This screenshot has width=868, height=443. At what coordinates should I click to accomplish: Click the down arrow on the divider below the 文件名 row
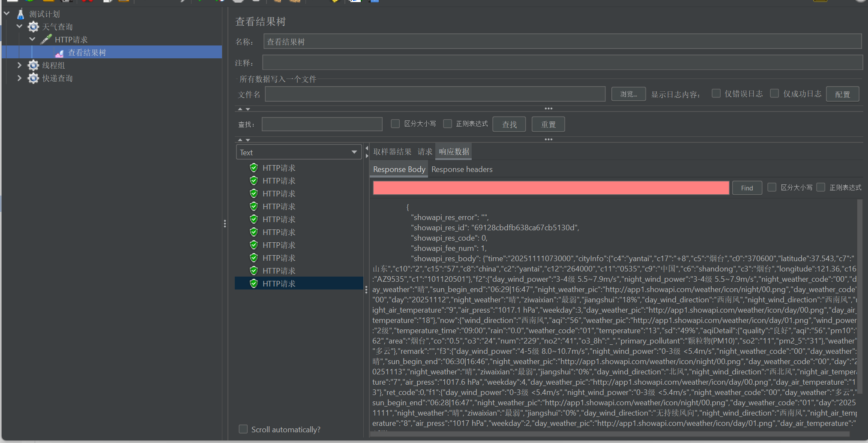coord(248,109)
